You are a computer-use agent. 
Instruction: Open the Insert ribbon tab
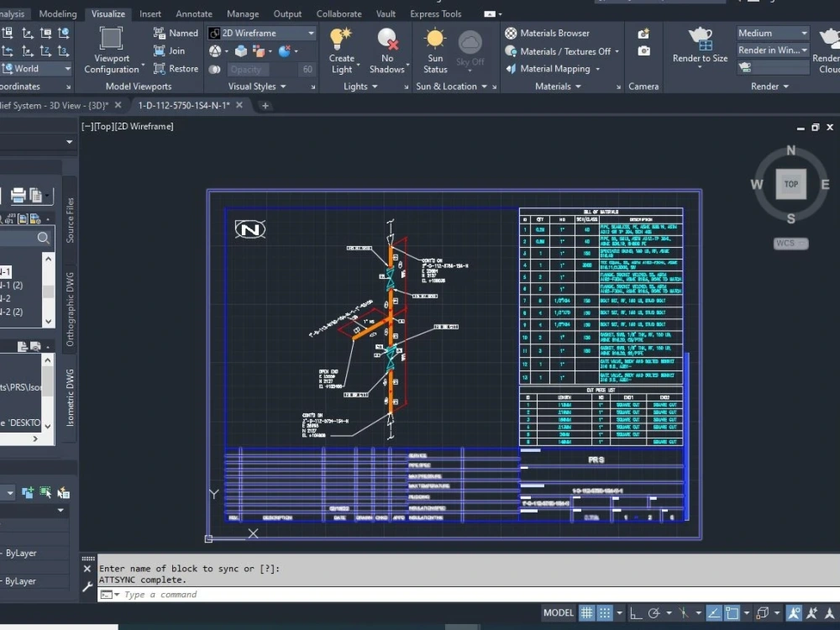(x=150, y=14)
